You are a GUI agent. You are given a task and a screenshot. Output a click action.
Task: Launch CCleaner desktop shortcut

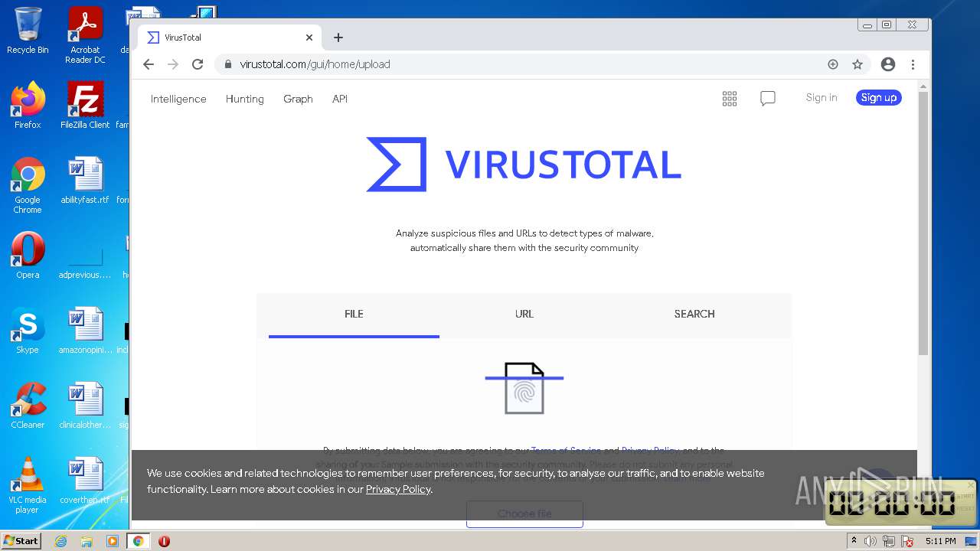pos(28,406)
